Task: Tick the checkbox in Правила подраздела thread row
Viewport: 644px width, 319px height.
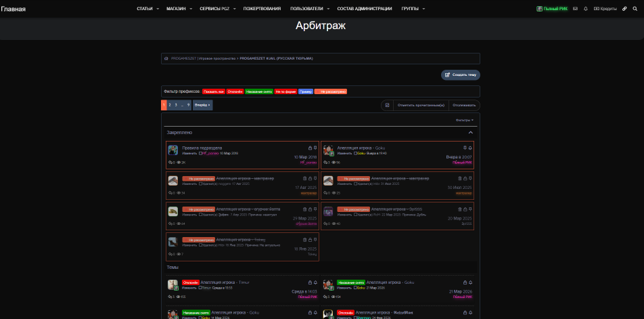Action: pos(200,153)
